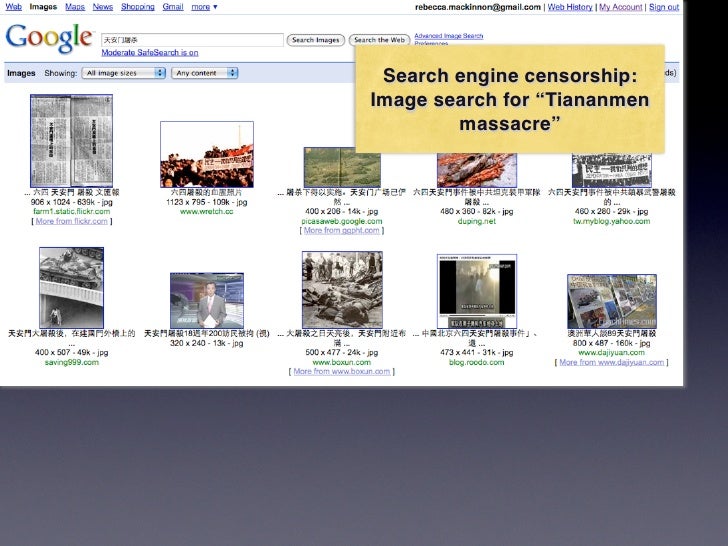728x546 pixels.
Task: Open the duping.net result thumbnail
Action: coord(477,170)
